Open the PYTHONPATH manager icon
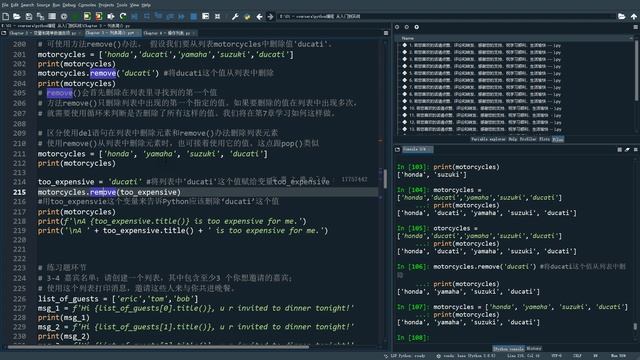The width and height of the screenshot is (640, 360). (x=247, y=16)
